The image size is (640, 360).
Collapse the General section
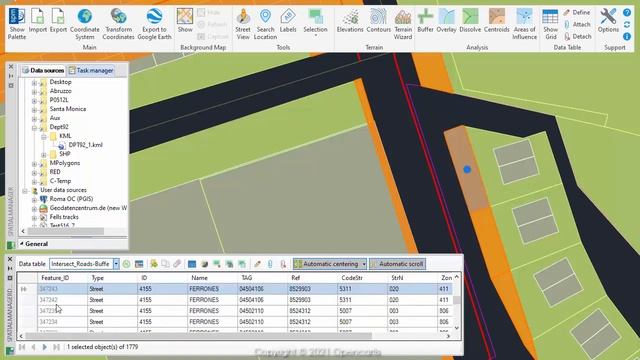22,244
